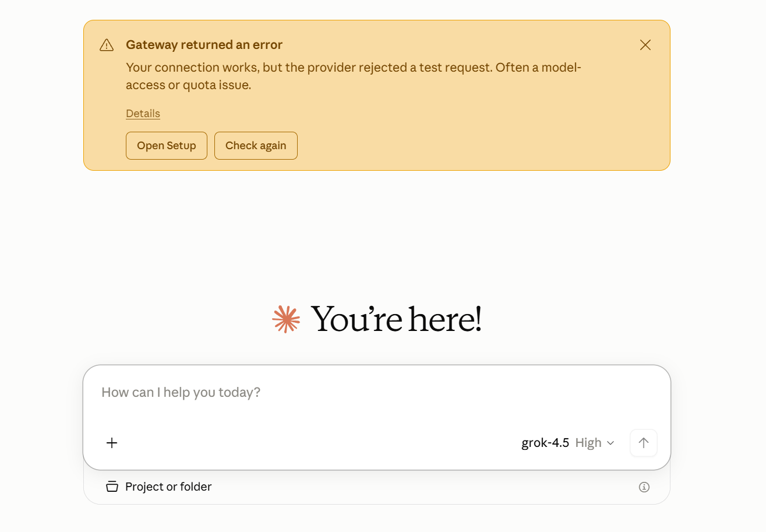The height and width of the screenshot is (532, 766).
Task: Expand the chevron next to High
Action: pos(610,443)
